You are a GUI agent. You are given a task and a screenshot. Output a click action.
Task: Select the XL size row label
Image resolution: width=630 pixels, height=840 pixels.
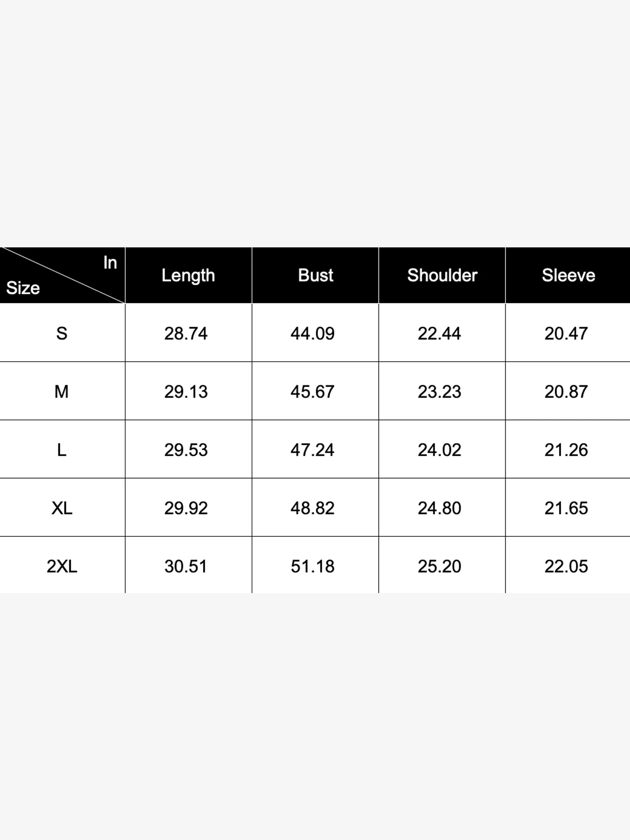pos(62,508)
